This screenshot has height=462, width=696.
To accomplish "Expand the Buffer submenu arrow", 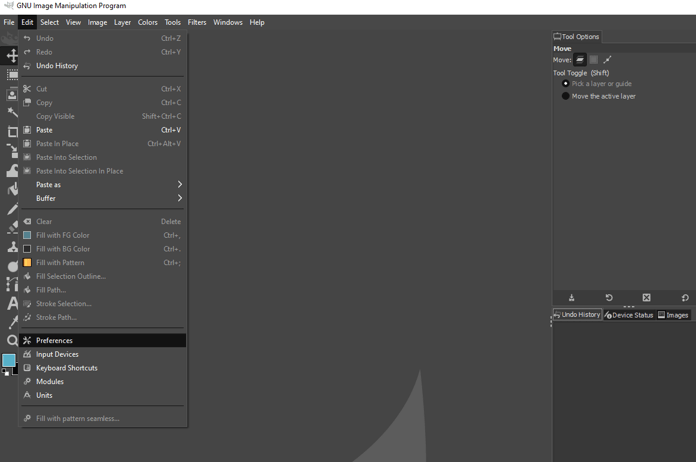I will tap(179, 198).
